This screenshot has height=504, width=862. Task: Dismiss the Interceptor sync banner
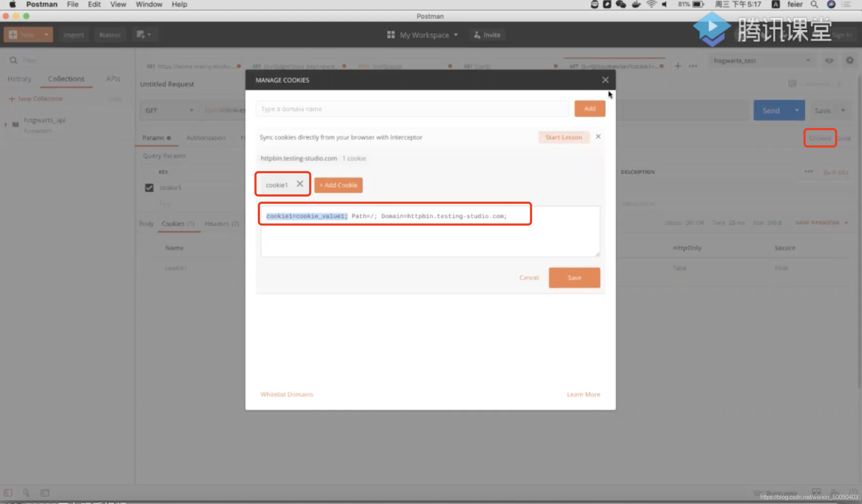tap(598, 137)
